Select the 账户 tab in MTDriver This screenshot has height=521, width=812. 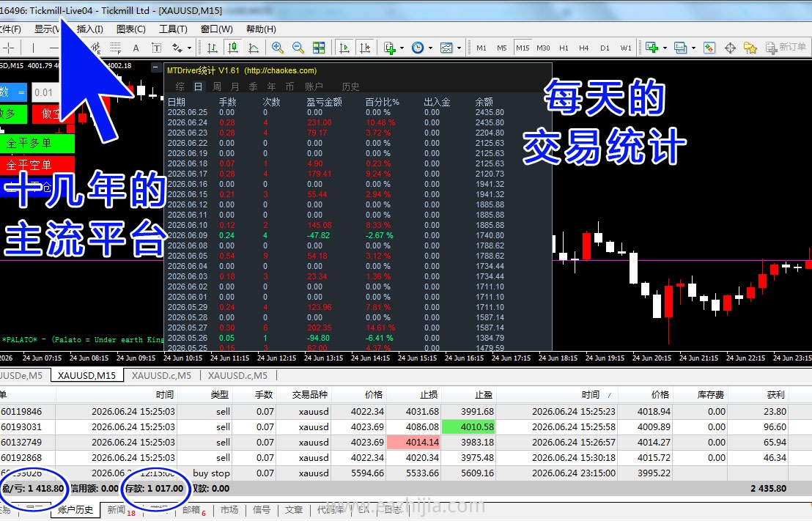pyautogui.click(x=314, y=86)
